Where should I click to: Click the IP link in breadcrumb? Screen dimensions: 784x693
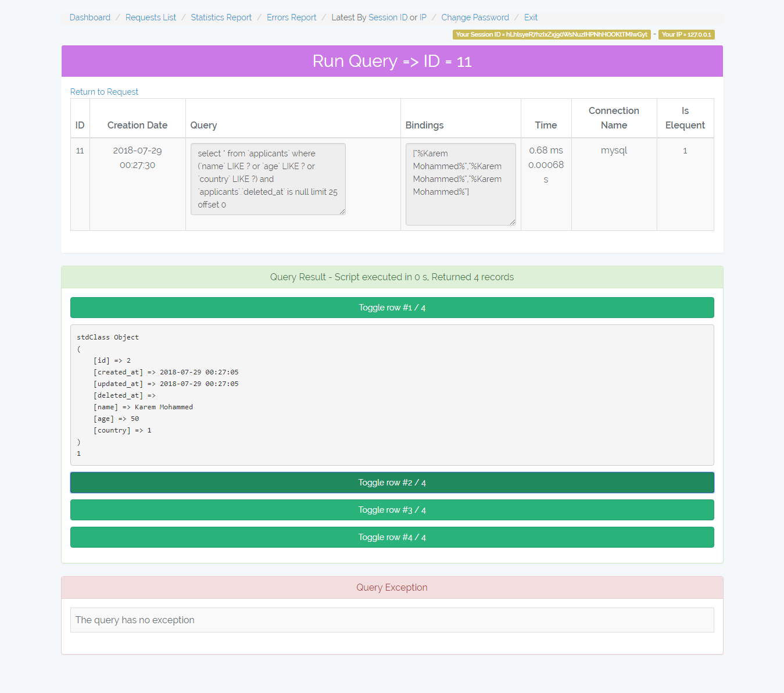click(423, 17)
